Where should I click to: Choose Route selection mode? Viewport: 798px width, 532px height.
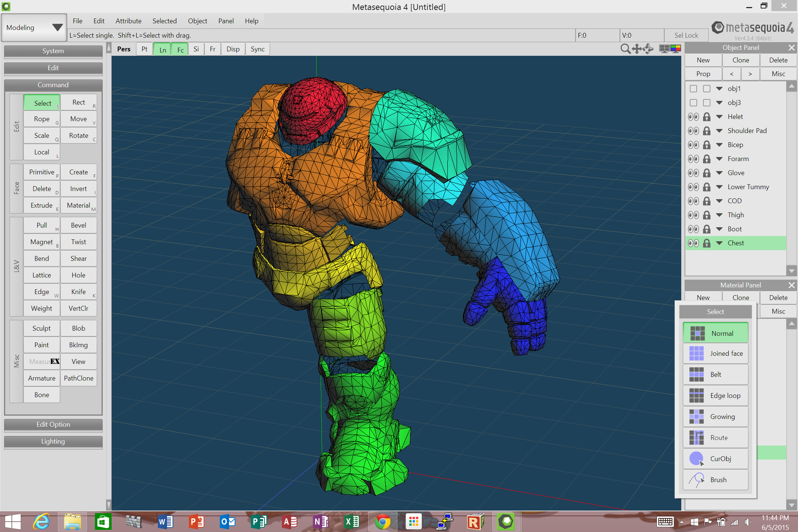[716, 438]
